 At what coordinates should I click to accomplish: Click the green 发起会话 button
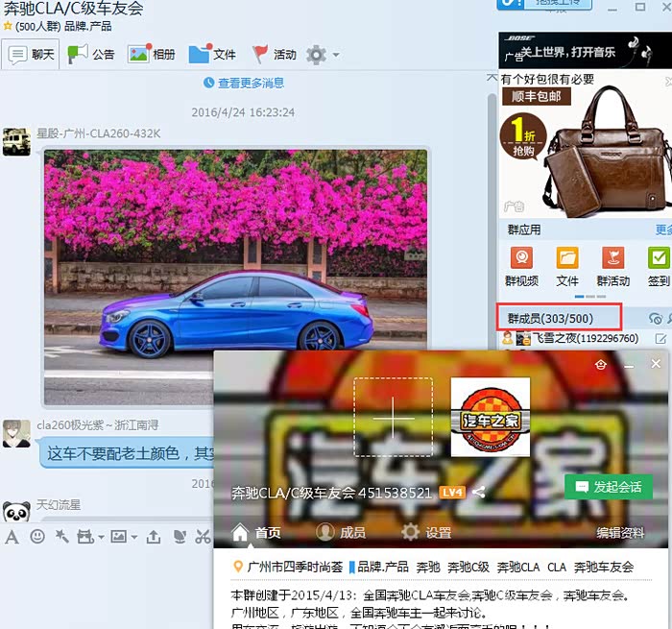[x=609, y=487]
